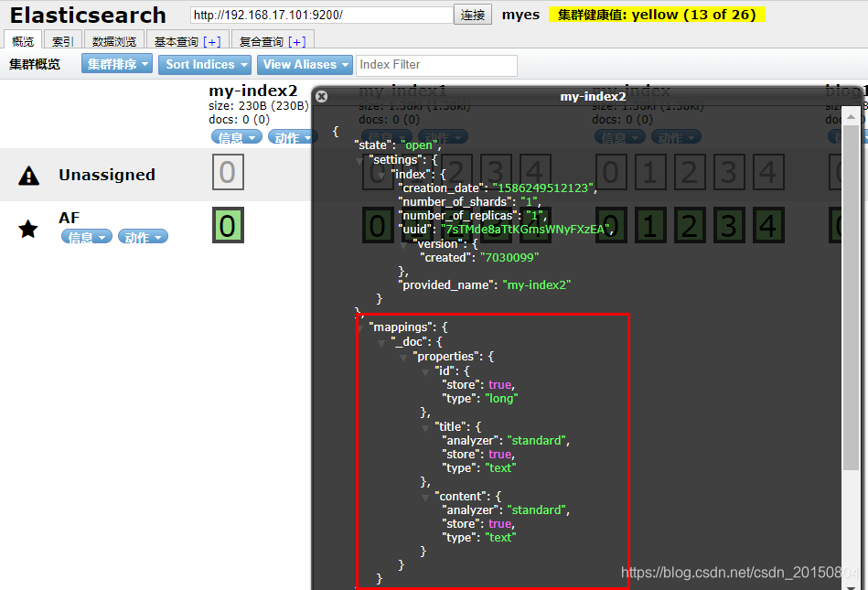Open the Sort Indices dropdown
The image size is (868, 590).
tap(205, 64)
